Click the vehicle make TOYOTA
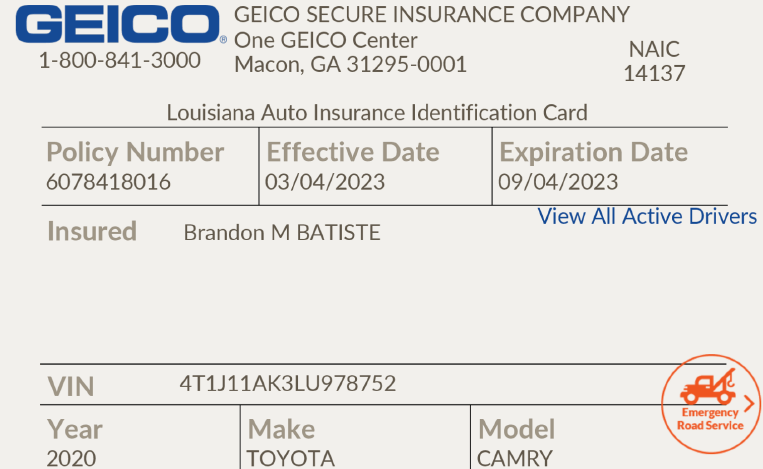Viewport: 763px width, 469px height. [291, 459]
